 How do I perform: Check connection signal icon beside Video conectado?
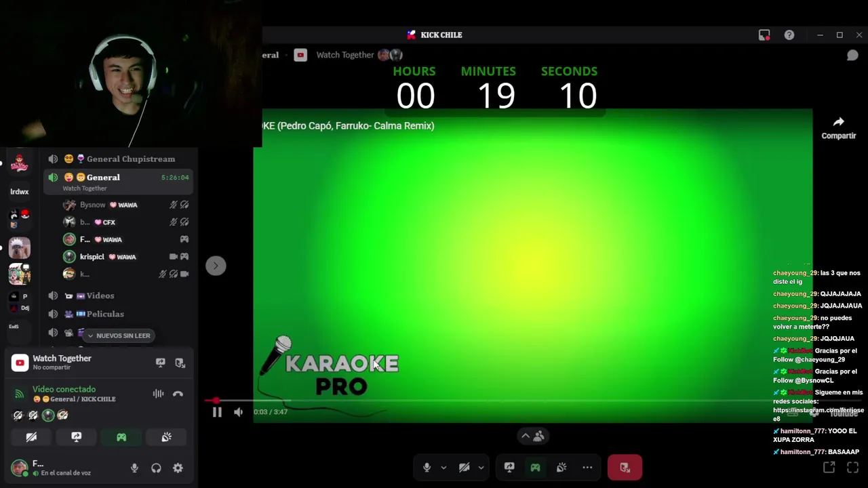tap(19, 394)
